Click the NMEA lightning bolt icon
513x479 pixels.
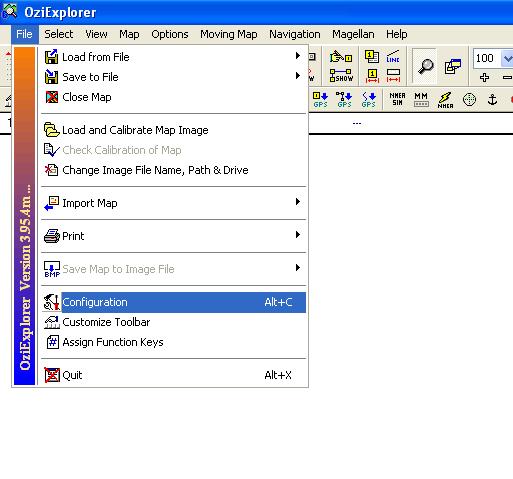pos(445,100)
